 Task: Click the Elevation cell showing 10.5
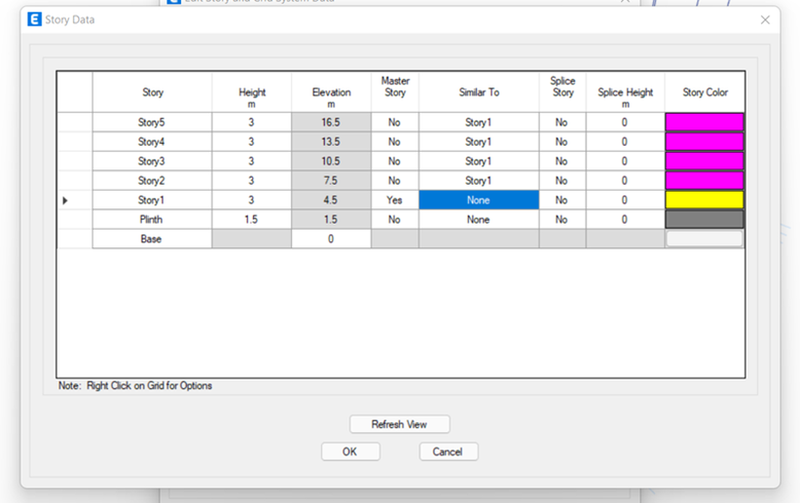tap(331, 161)
